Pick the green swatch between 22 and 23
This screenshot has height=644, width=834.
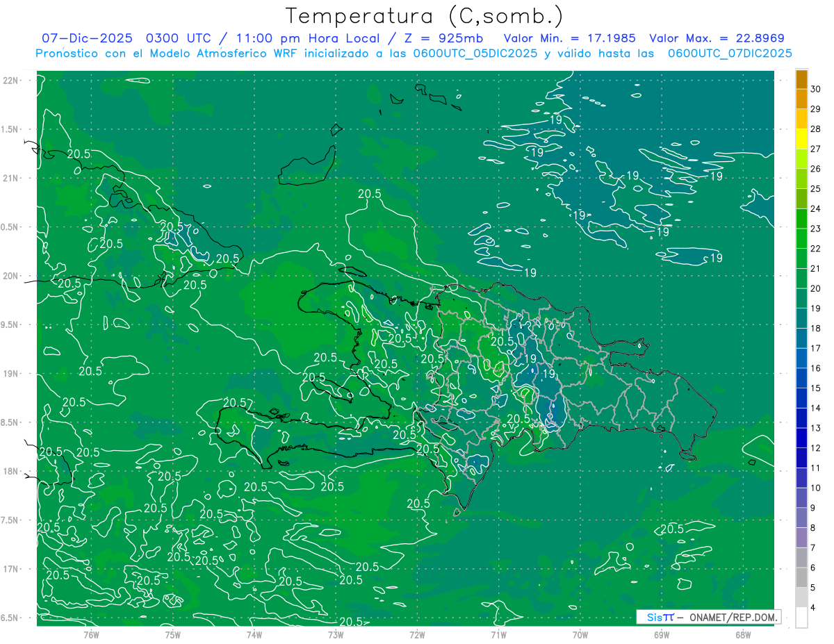click(x=801, y=238)
